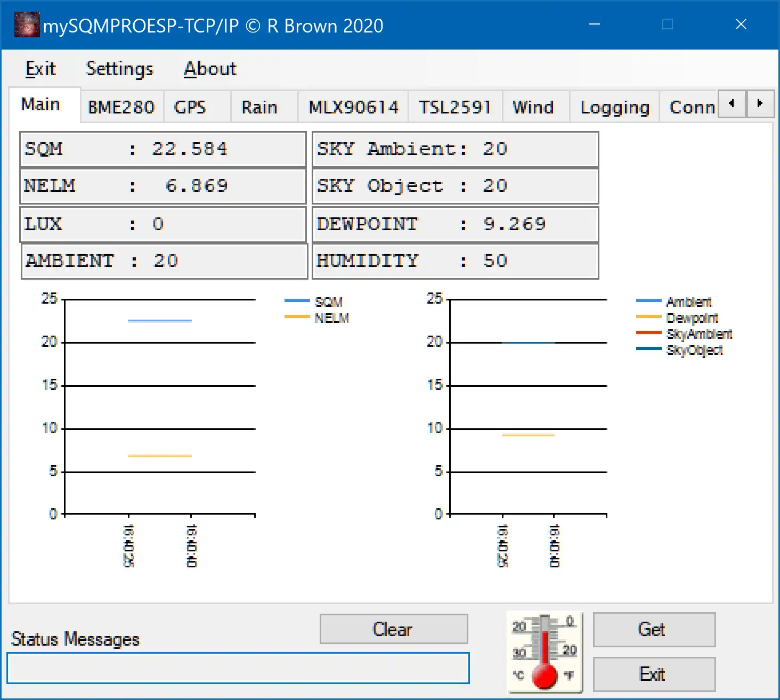
Task: Click the Dewpoint legend color swatch
Action: tap(649, 317)
